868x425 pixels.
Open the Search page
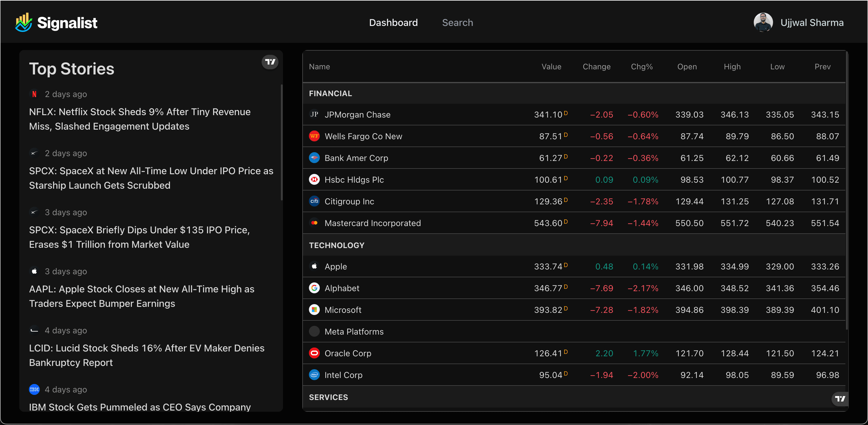point(457,23)
